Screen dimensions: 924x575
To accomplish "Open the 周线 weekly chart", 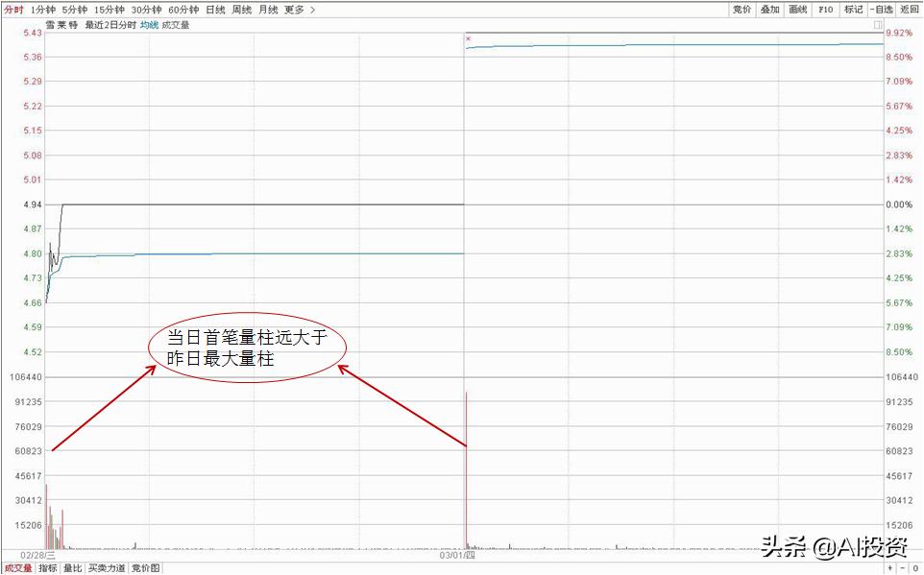I will [x=242, y=10].
